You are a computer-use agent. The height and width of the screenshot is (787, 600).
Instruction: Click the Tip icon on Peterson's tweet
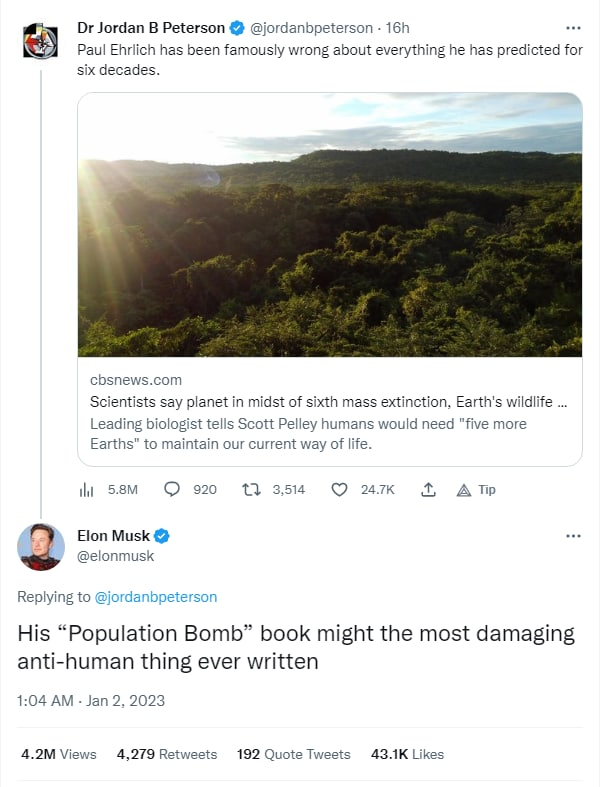[463, 489]
